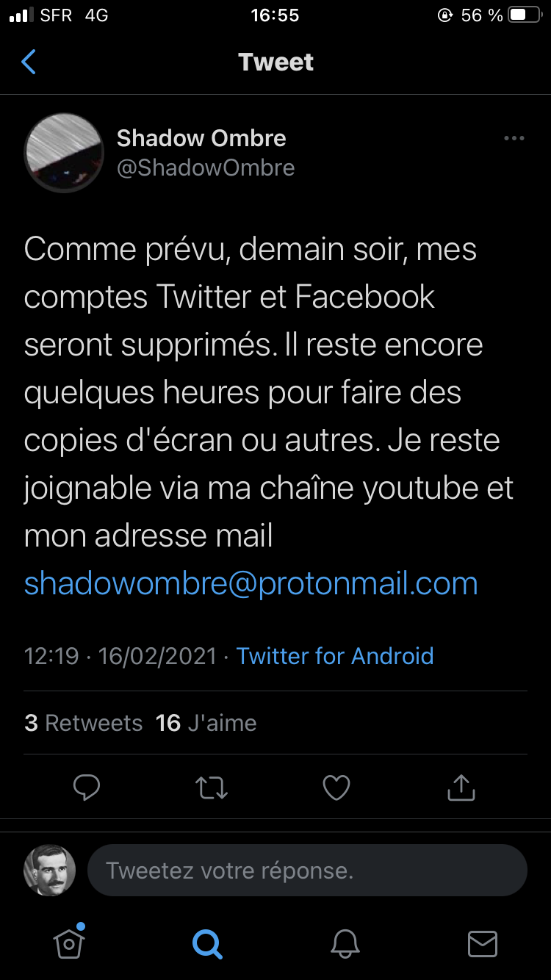Tap Shadow Ombre's profile picture
The width and height of the screenshot is (551, 980).
pos(64,152)
